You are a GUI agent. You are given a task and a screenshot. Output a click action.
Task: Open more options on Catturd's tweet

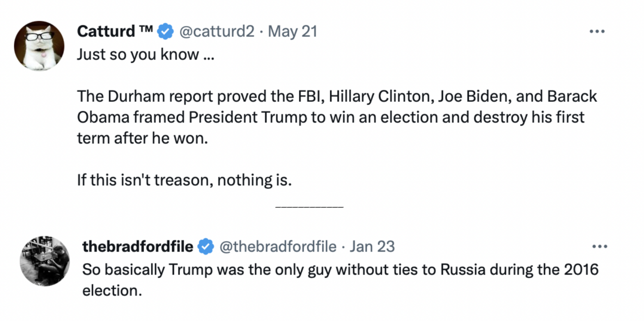coord(597,31)
